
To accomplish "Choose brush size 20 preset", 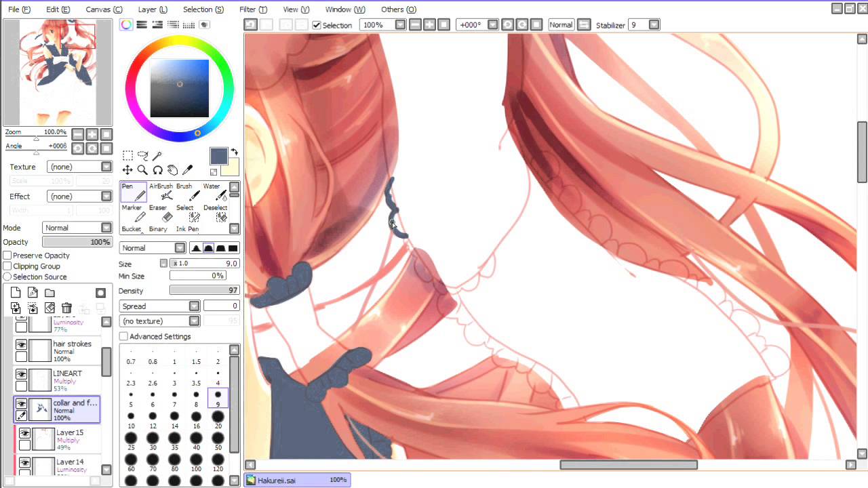I will (218, 418).
